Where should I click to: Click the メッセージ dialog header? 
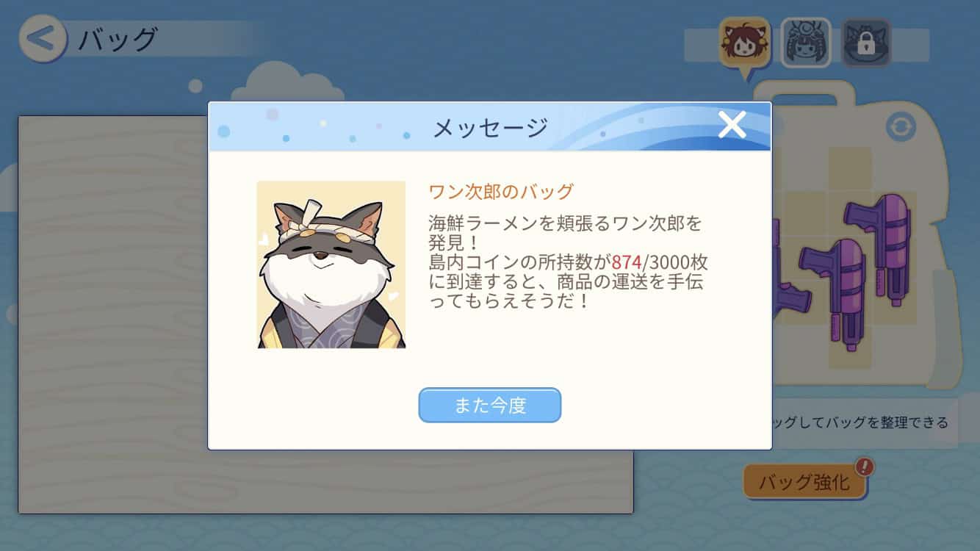pos(490,127)
